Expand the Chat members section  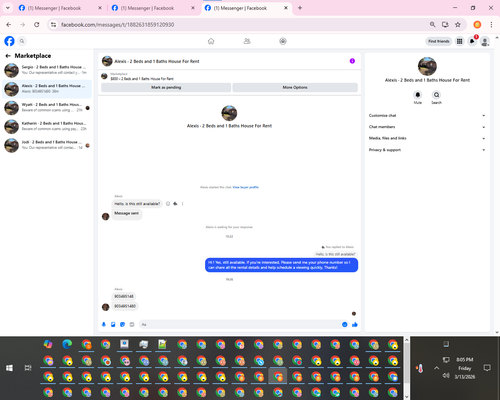point(427,127)
